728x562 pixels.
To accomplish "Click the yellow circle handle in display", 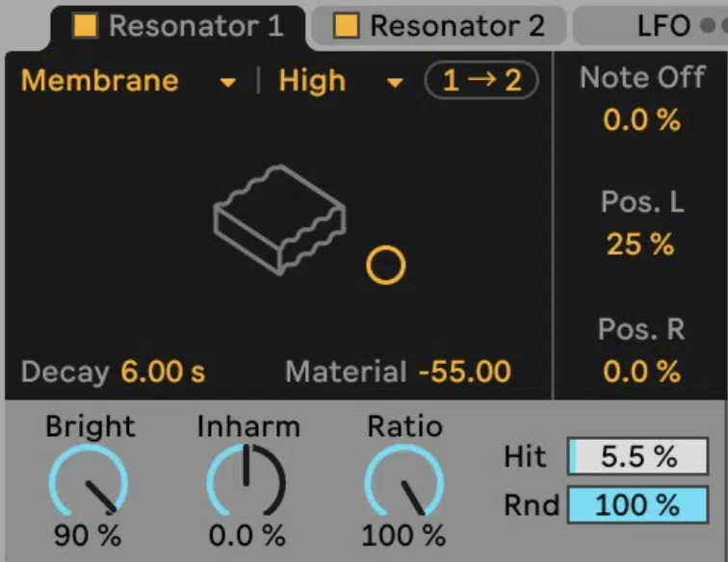I will [386, 266].
